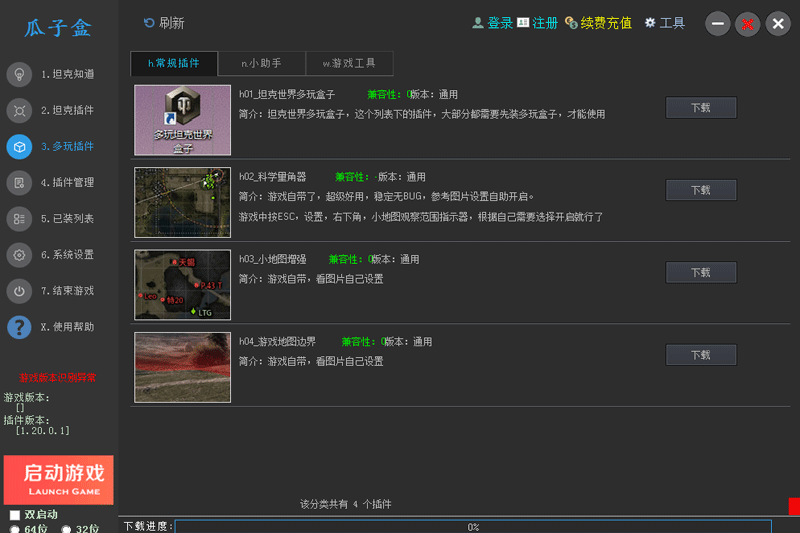Switch to the h.常规插件 tab

pyautogui.click(x=174, y=63)
